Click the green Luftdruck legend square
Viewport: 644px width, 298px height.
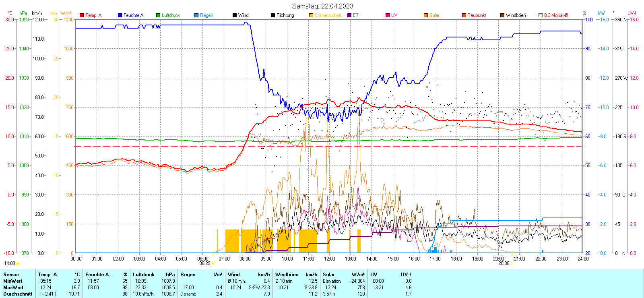click(x=158, y=15)
